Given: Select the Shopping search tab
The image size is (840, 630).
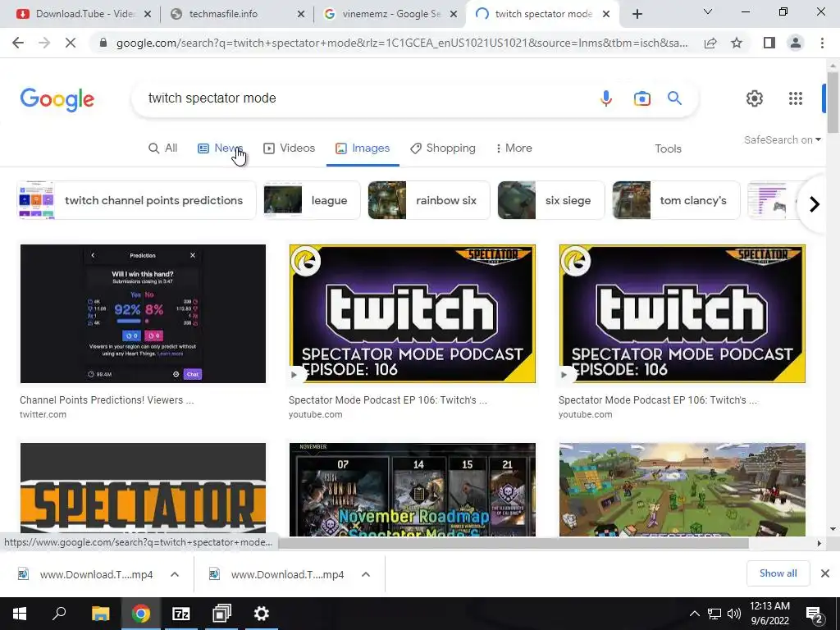Looking at the screenshot, I should (443, 148).
